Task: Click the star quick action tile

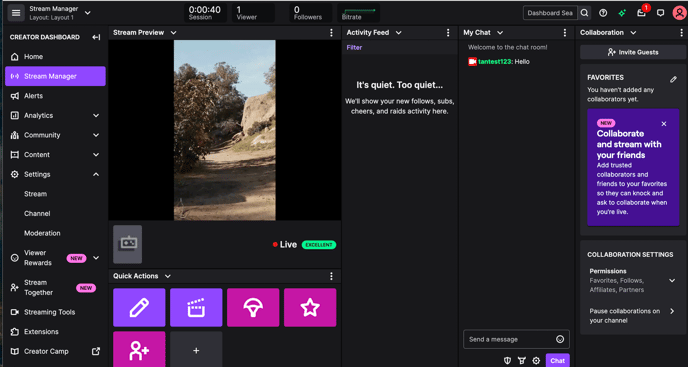Action: point(310,307)
